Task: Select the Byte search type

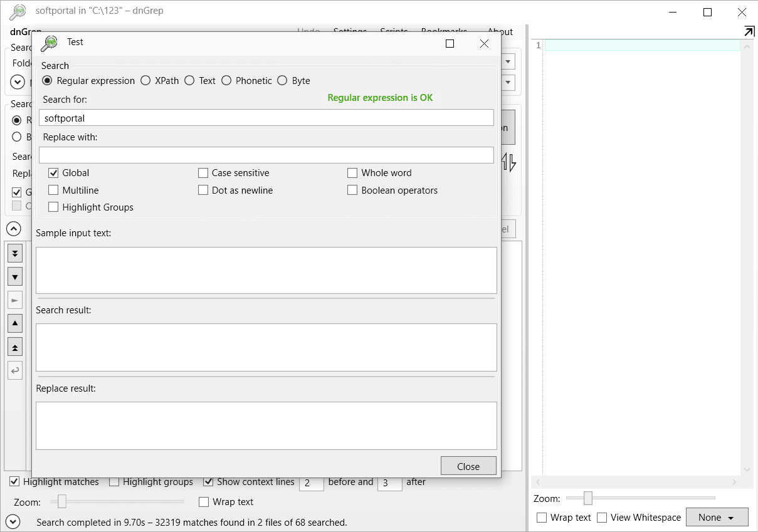Action: [293, 81]
